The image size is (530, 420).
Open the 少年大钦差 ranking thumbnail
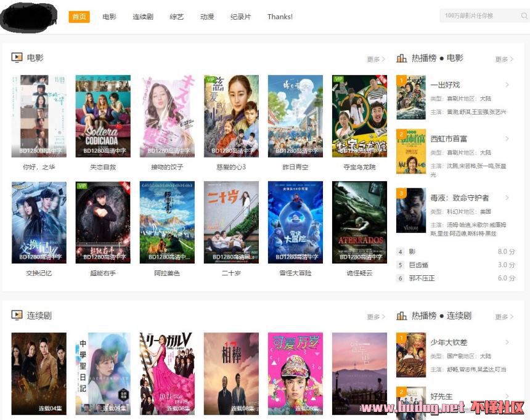[x=410, y=355]
